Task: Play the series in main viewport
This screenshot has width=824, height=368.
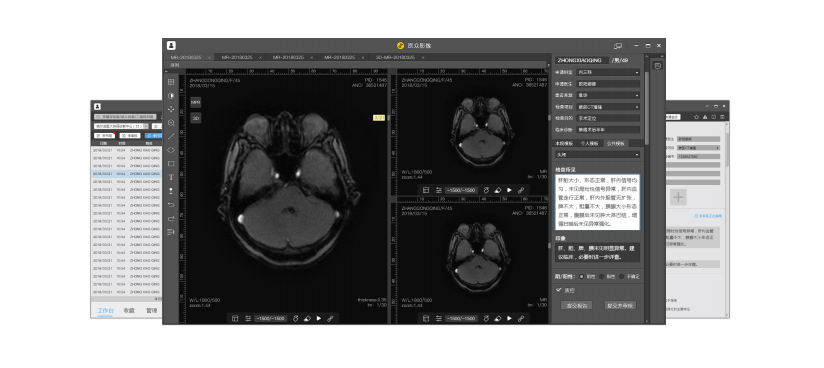Action: (x=318, y=319)
